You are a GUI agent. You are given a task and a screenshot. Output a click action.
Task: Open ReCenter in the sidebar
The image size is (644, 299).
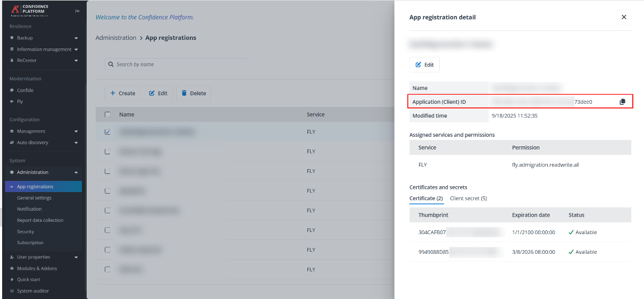point(27,61)
